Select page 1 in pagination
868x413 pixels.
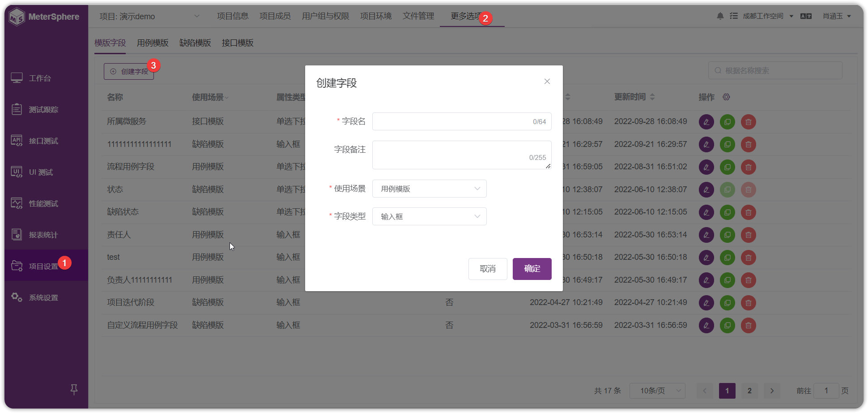(x=727, y=391)
